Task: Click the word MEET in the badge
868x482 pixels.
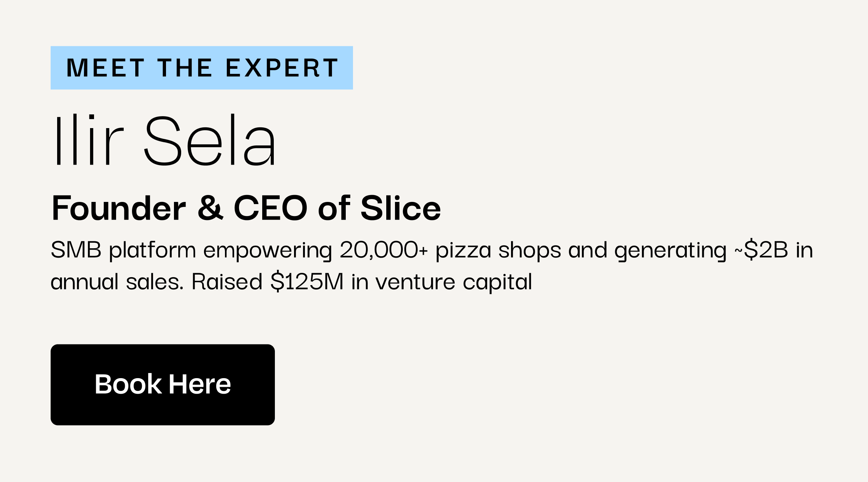Action: coord(106,68)
